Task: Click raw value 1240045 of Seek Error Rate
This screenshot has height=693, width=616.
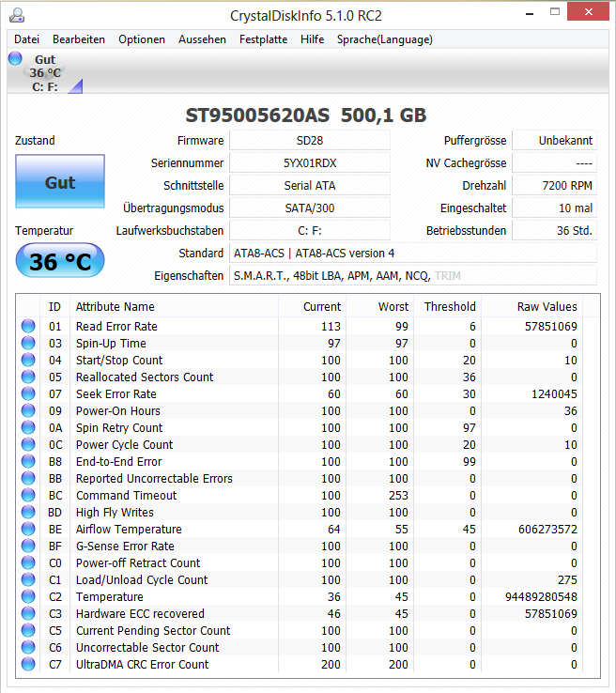Action: 554,394
